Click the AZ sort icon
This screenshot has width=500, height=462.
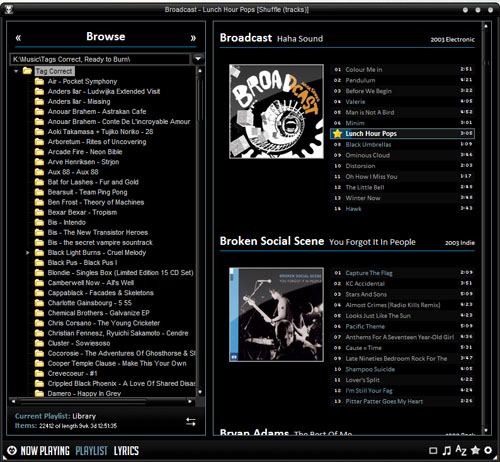pyautogui.click(x=461, y=450)
